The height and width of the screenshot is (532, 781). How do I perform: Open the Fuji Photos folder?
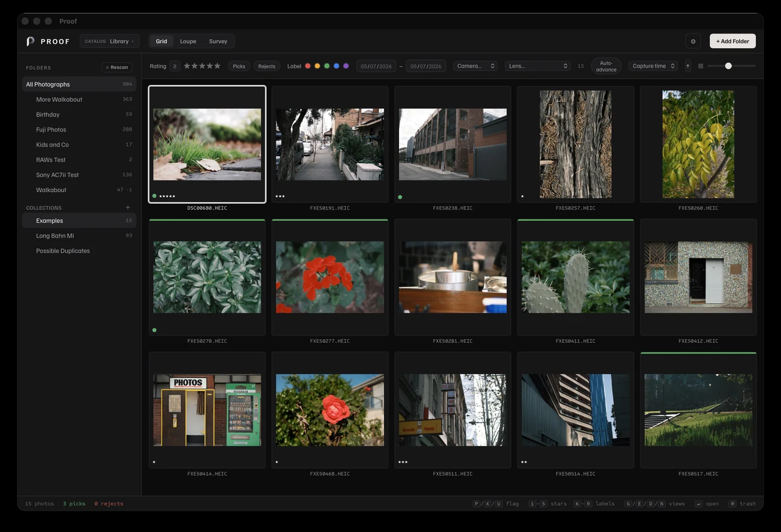tap(79, 129)
